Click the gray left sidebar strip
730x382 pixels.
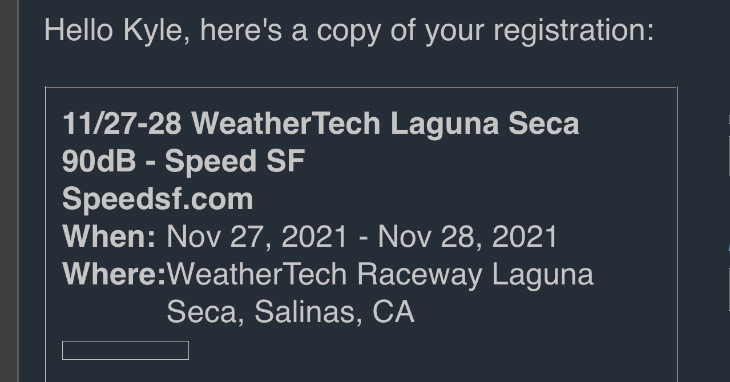coord(9,191)
